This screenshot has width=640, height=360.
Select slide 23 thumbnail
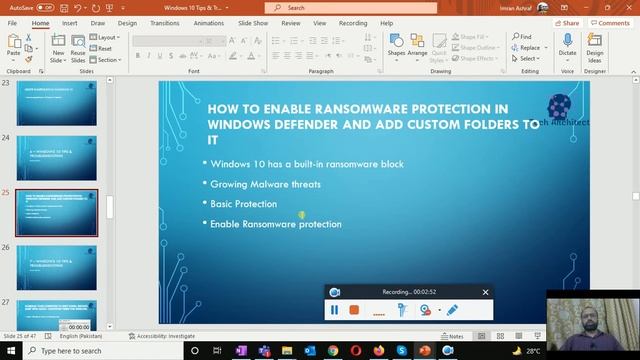tap(57, 103)
